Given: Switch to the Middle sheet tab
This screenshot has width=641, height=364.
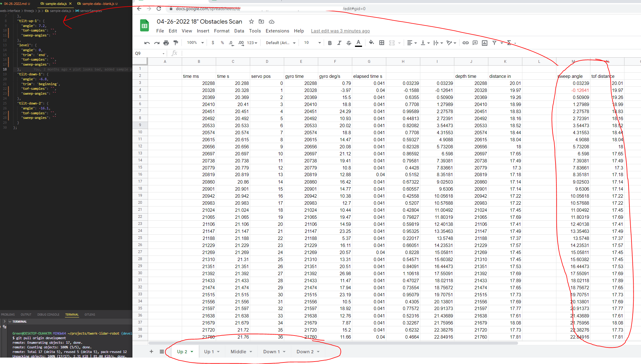Looking at the screenshot, I should point(241,351).
